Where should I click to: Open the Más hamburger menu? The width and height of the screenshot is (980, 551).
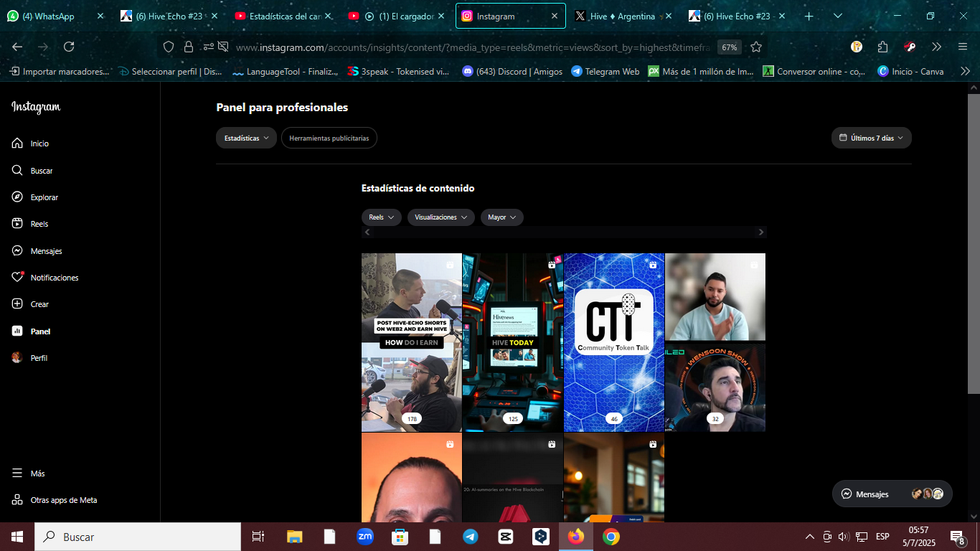point(17,474)
